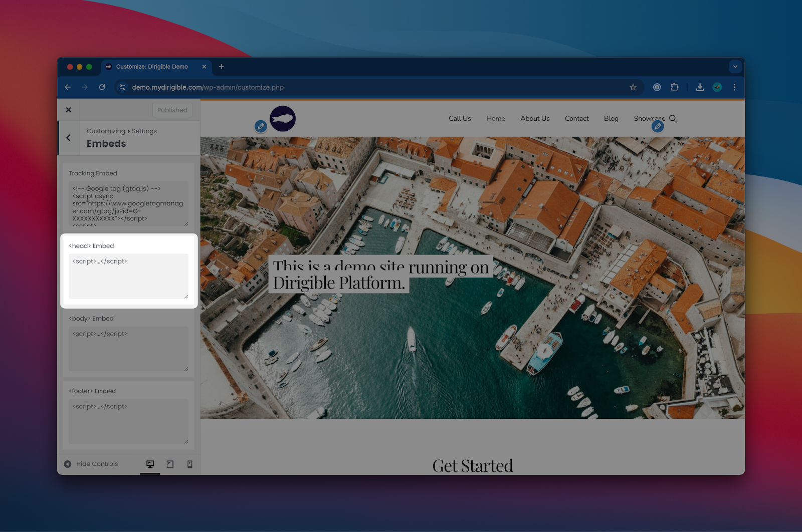The width and height of the screenshot is (802, 532).
Task: Click the disabled Published button
Action: tap(172, 110)
